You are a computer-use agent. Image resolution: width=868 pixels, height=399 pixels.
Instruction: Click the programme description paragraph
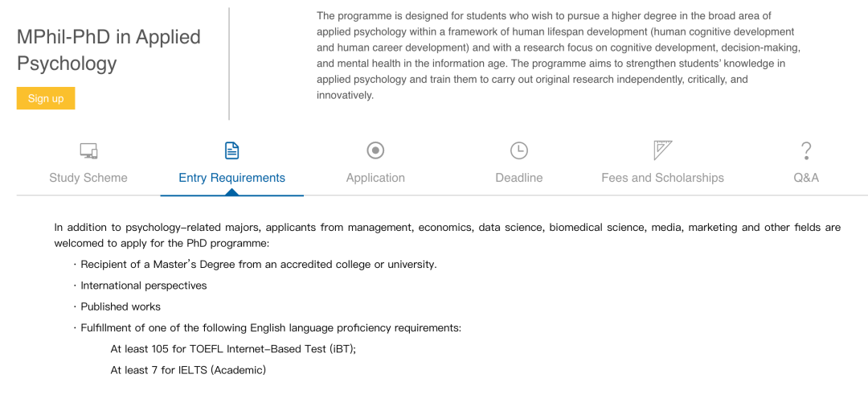[x=559, y=56]
